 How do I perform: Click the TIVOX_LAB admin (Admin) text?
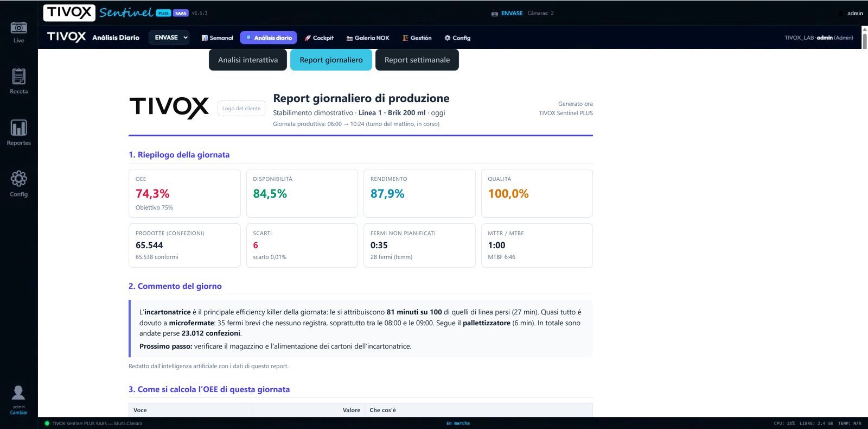pyautogui.click(x=819, y=37)
